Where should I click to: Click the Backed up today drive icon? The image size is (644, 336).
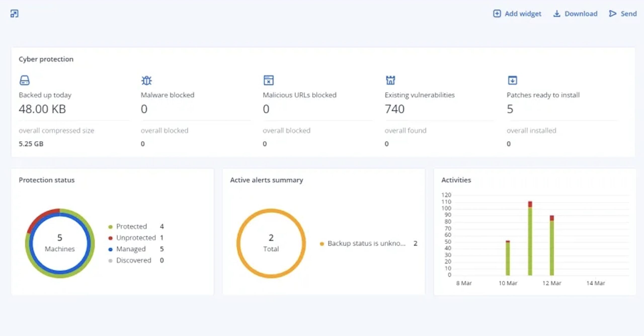coord(24,80)
